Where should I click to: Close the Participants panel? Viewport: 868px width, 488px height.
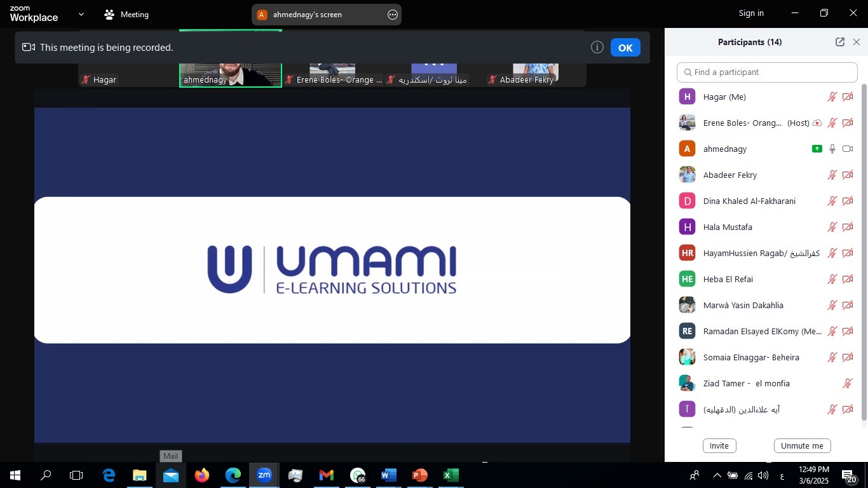[857, 42]
